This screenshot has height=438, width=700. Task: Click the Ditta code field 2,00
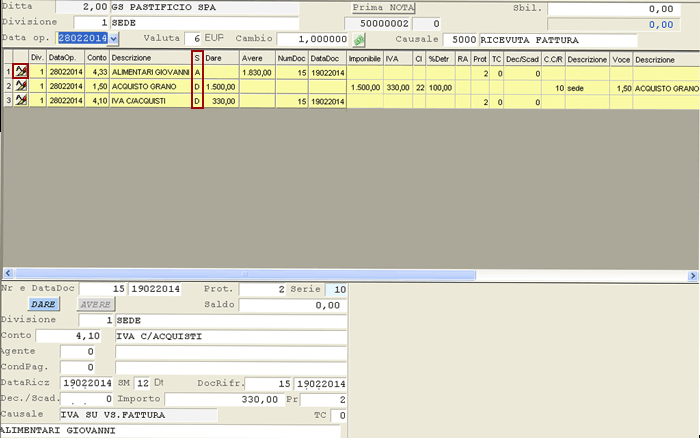82,7
